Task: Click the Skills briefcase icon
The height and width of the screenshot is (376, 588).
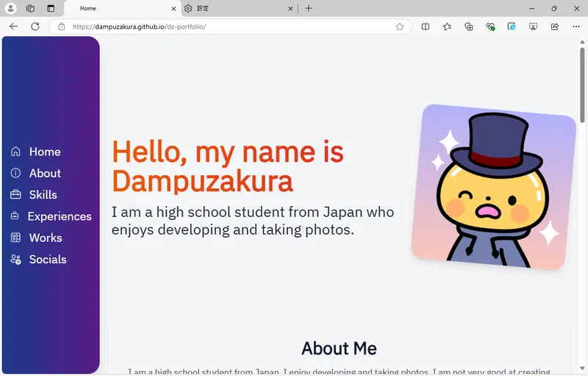Action: (15, 194)
